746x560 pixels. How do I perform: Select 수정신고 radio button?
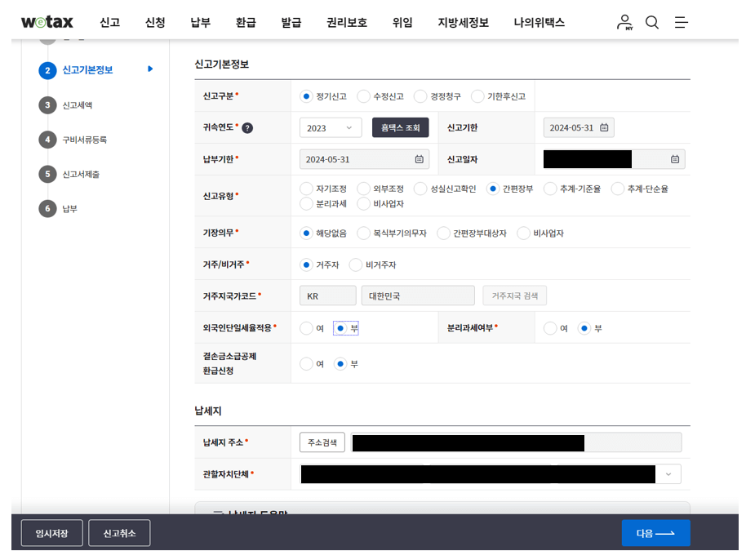point(363,96)
